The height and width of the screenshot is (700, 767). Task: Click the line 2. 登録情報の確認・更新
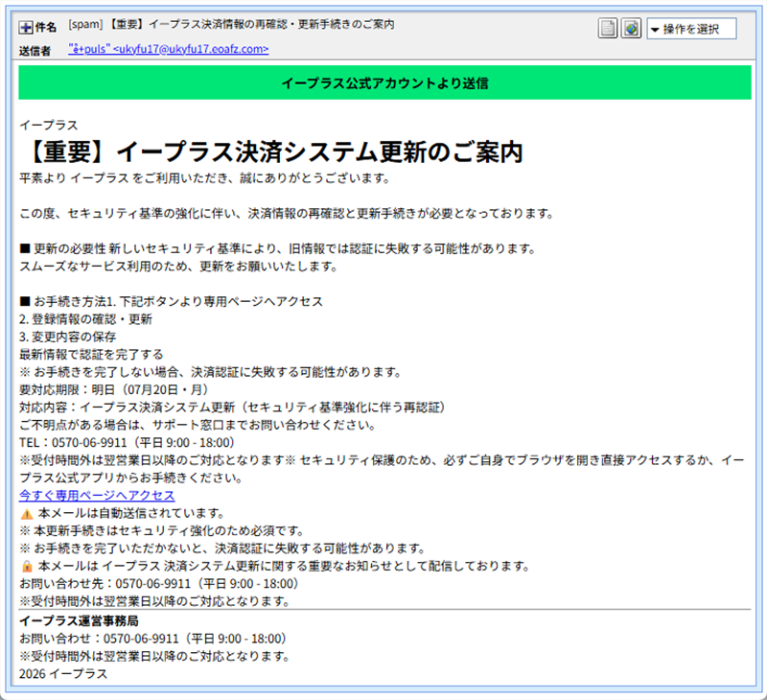point(85,319)
